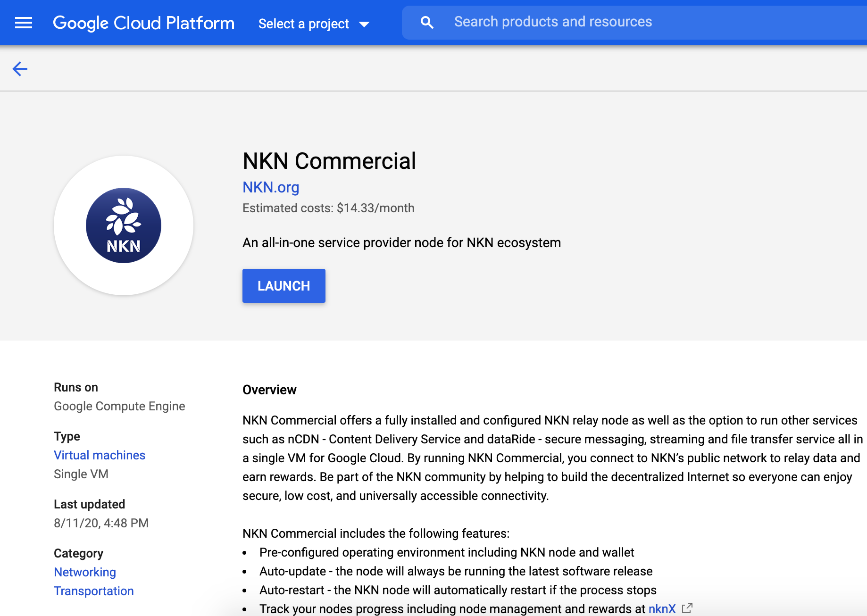Go back using the left arrow

tap(20, 69)
